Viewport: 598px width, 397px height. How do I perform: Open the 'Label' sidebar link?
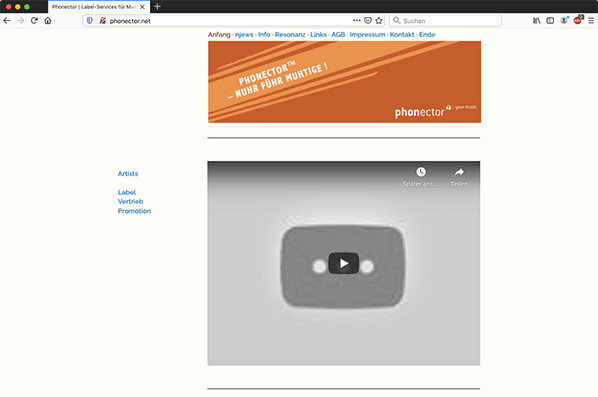[x=127, y=192]
